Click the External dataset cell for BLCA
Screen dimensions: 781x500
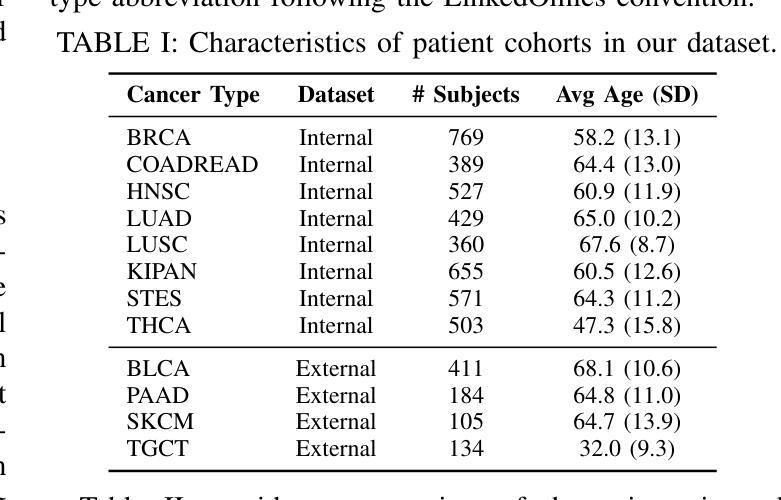click(336, 369)
